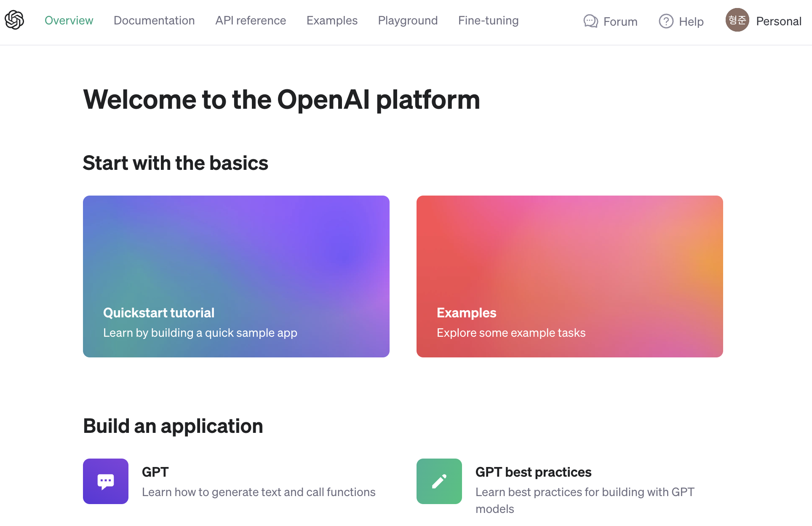Click the green pencil best practices icon

[x=439, y=481]
